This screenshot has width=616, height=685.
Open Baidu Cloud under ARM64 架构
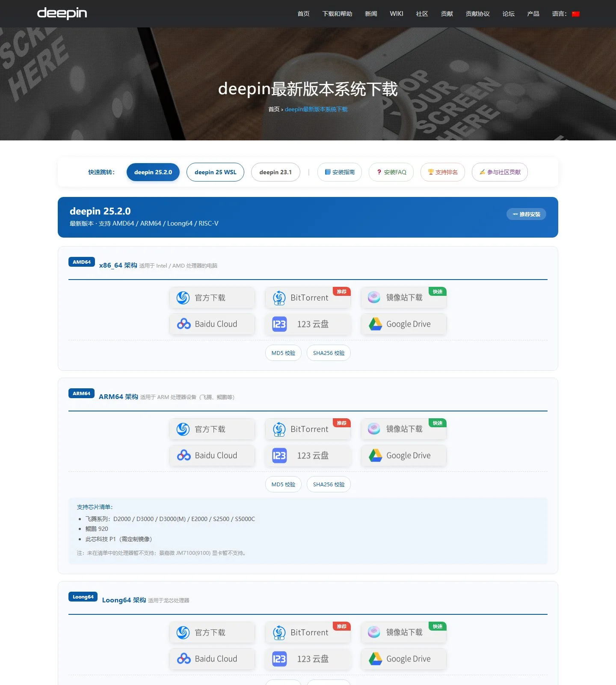(212, 456)
